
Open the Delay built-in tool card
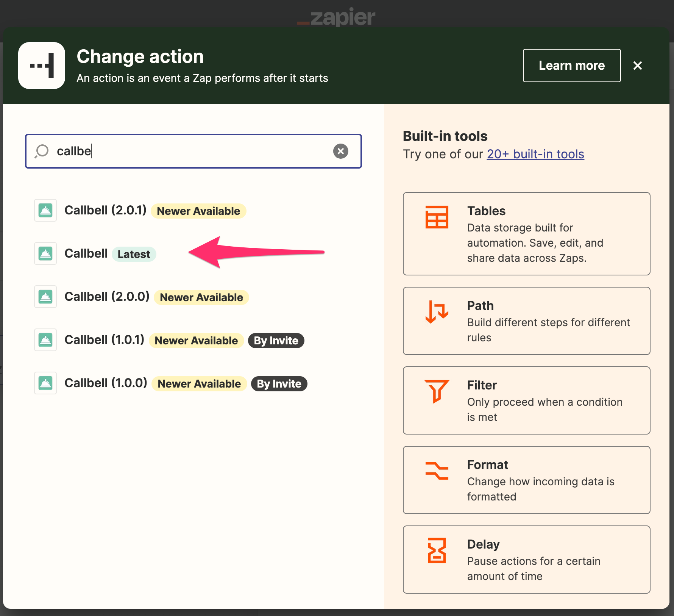(527, 560)
